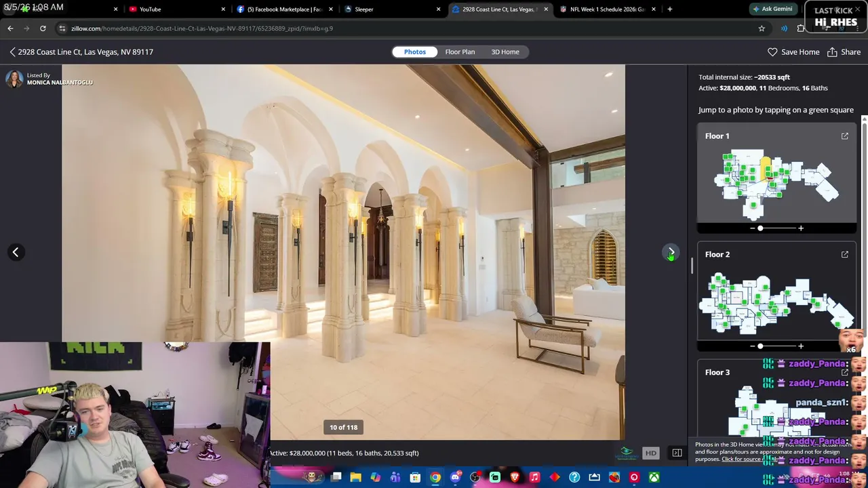Click the '10 of 118' photo counter
Viewport: 868px width, 488px height.
pyautogui.click(x=343, y=427)
